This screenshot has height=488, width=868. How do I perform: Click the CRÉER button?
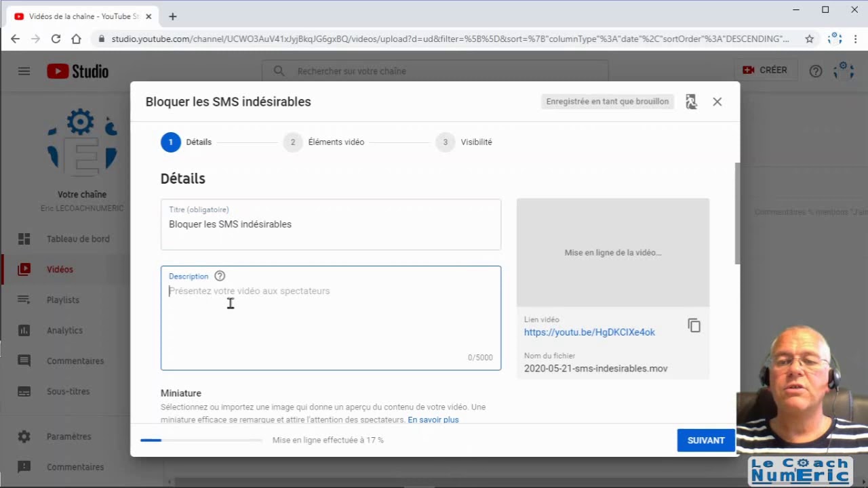765,70
